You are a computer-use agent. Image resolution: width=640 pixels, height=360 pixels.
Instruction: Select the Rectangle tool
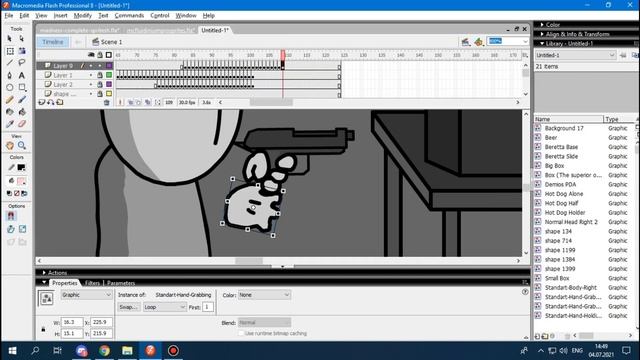[22, 87]
